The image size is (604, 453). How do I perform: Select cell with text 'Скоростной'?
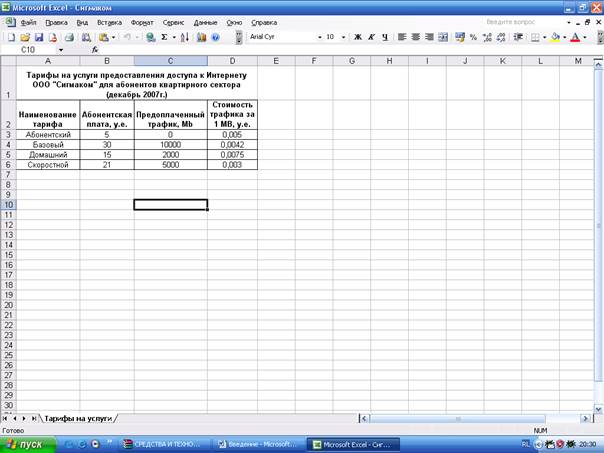(48, 164)
